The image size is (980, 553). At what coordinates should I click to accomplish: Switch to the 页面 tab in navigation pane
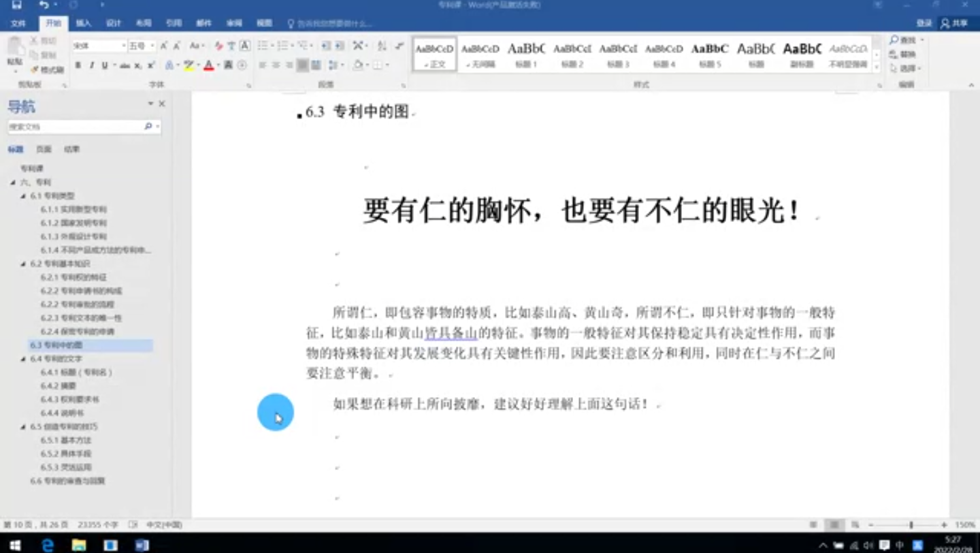point(44,149)
